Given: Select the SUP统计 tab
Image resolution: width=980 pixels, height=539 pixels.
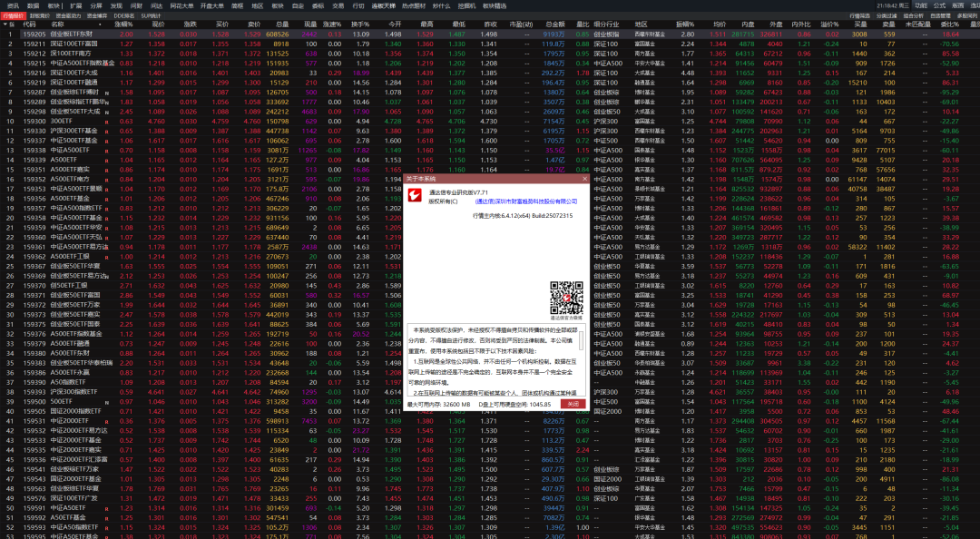Looking at the screenshot, I should [x=151, y=15].
